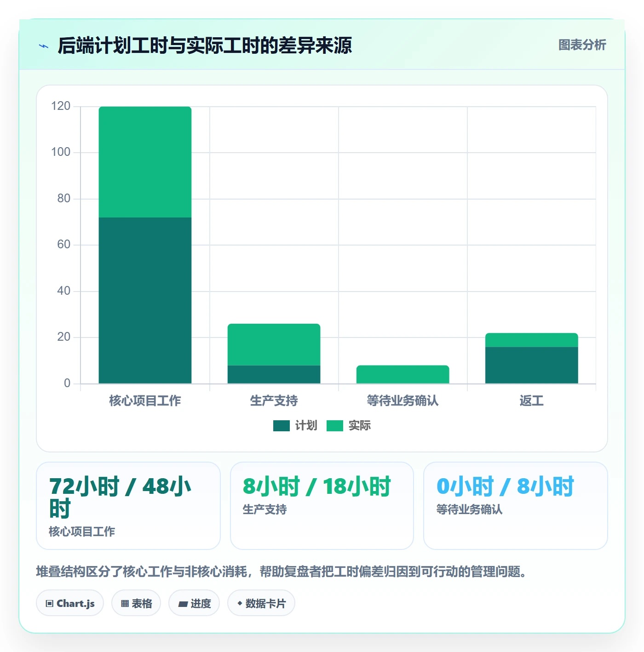Click the 核心项目工作 card caption
Image resolution: width=644 pixels, height=652 pixels.
click(82, 532)
